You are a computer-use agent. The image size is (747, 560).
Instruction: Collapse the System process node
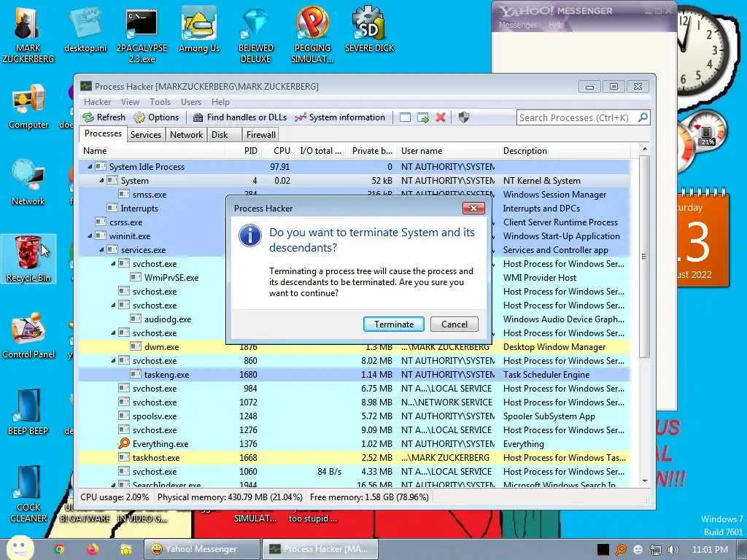101,181
